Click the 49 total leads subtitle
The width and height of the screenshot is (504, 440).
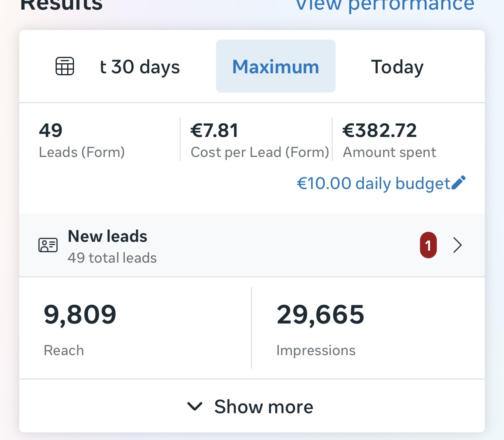pyautogui.click(x=112, y=258)
